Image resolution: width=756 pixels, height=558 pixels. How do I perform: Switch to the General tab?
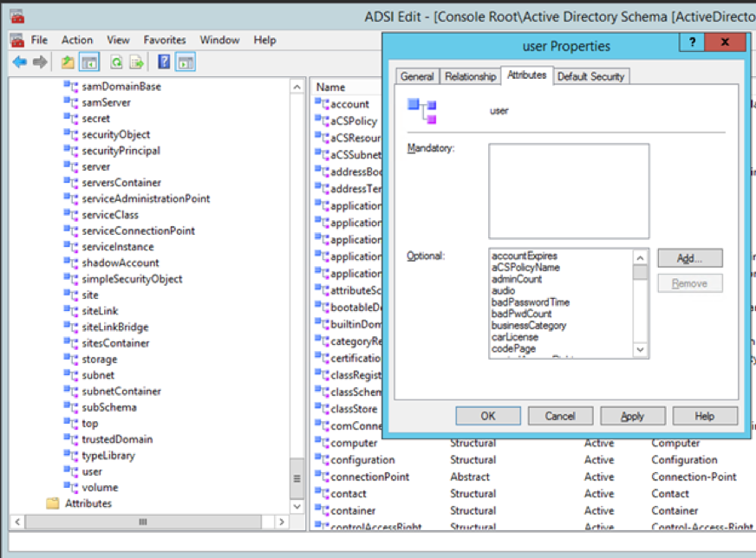point(417,76)
